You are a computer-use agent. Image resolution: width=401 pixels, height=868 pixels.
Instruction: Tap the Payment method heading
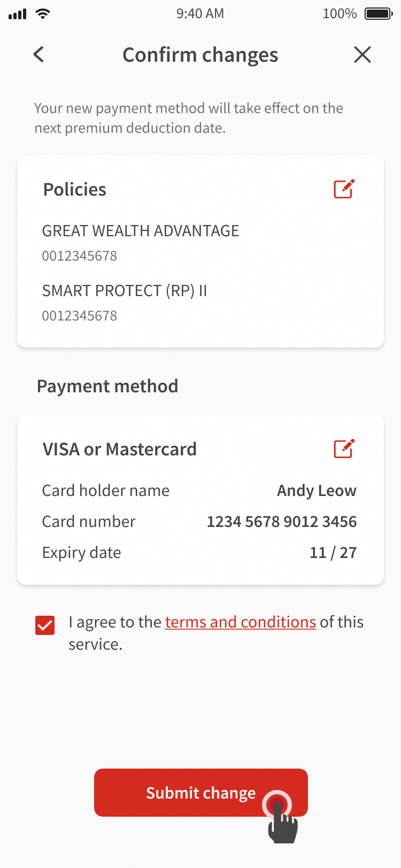pyautogui.click(x=107, y=386)
